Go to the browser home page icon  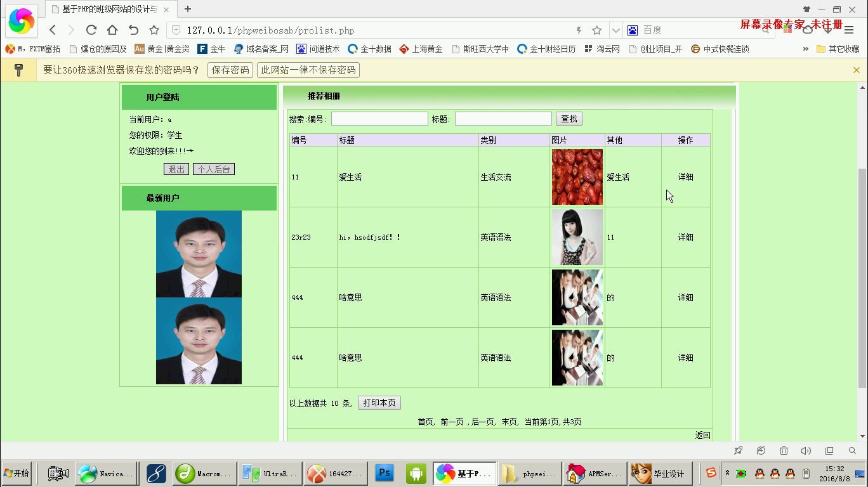[112, 30]
